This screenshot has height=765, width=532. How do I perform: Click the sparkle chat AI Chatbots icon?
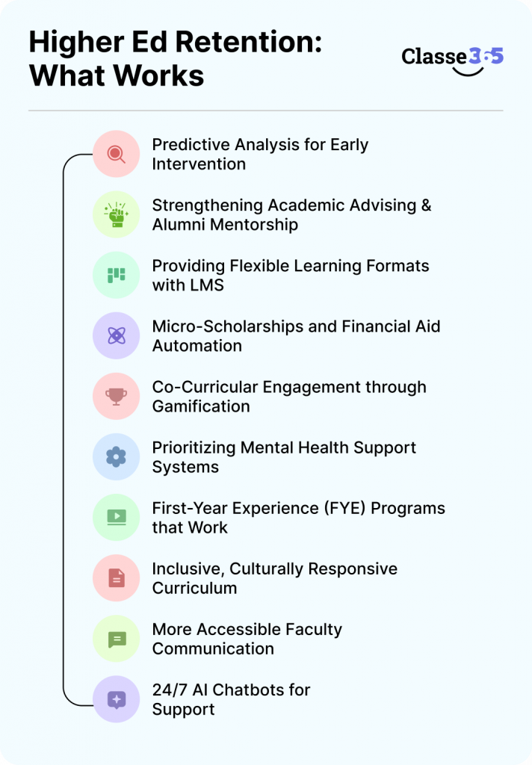116,699
